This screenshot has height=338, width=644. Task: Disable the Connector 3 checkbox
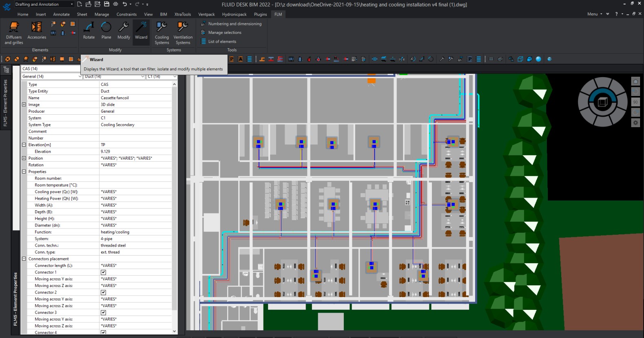pos(103,313)
